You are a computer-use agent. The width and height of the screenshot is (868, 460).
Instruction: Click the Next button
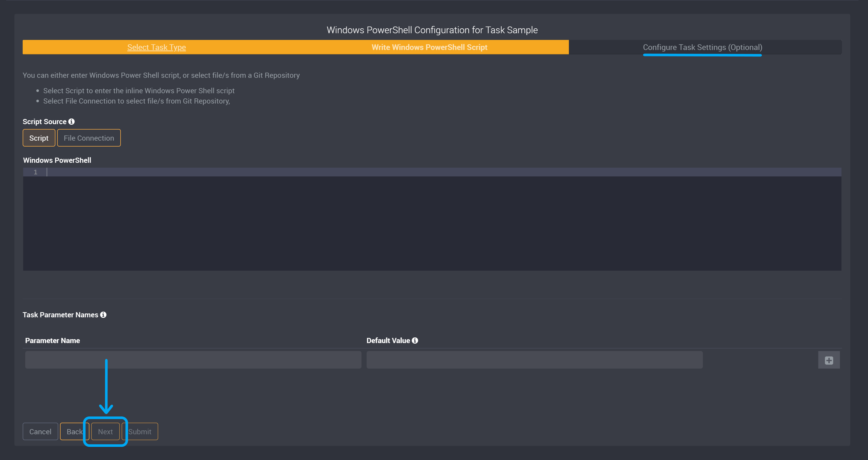coord(105,431)
